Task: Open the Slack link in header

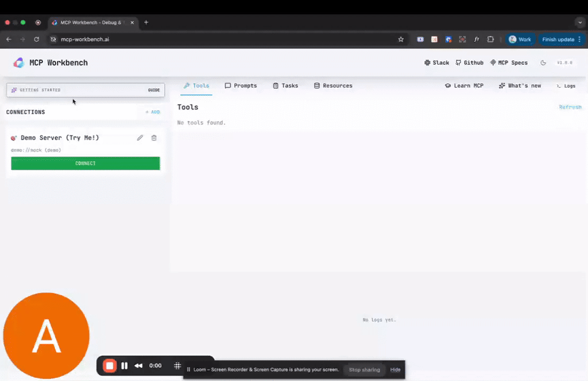Action: click(x=436, y=63)
